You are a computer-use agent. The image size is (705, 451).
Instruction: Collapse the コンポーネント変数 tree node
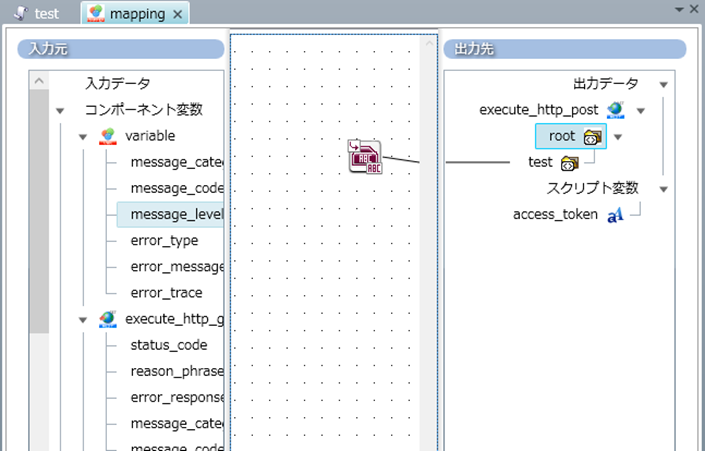point(61,110)
